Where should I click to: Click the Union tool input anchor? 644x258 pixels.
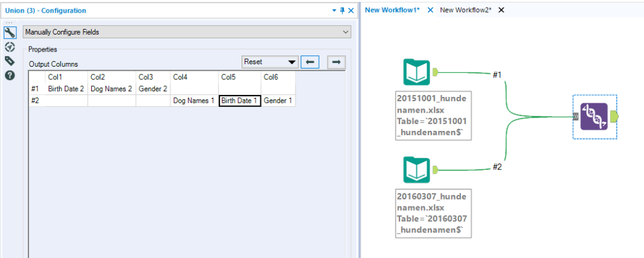tap(577, 116)
